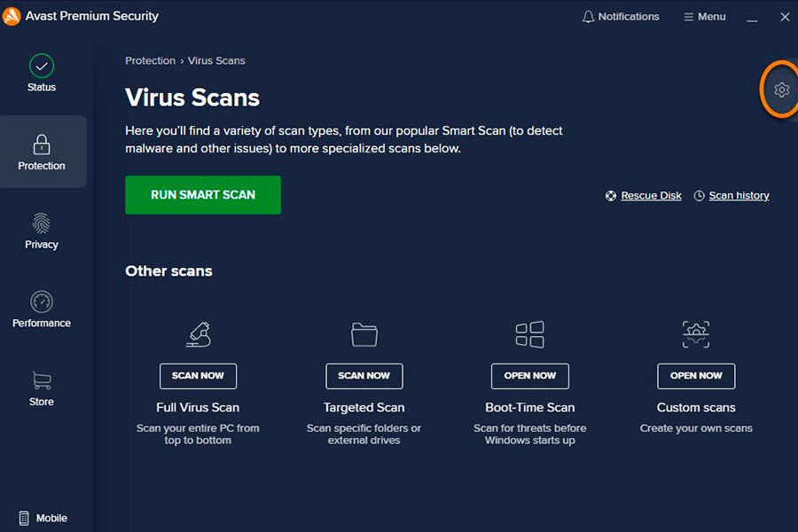This screenshot has height=532, width=798.
Task: Open the Rescue Disk link
Action: pyautogui.click(x=651, y=195)
